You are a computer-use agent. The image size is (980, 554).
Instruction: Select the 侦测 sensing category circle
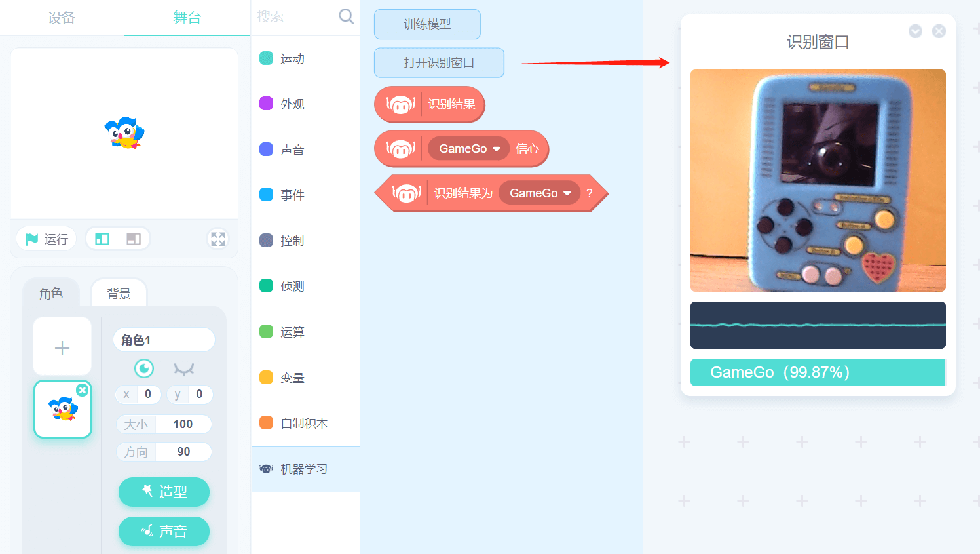(266, 286)
